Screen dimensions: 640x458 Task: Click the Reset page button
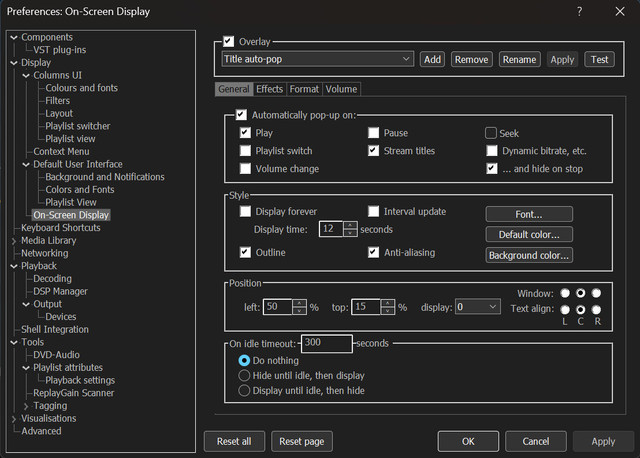coord(302,441)
